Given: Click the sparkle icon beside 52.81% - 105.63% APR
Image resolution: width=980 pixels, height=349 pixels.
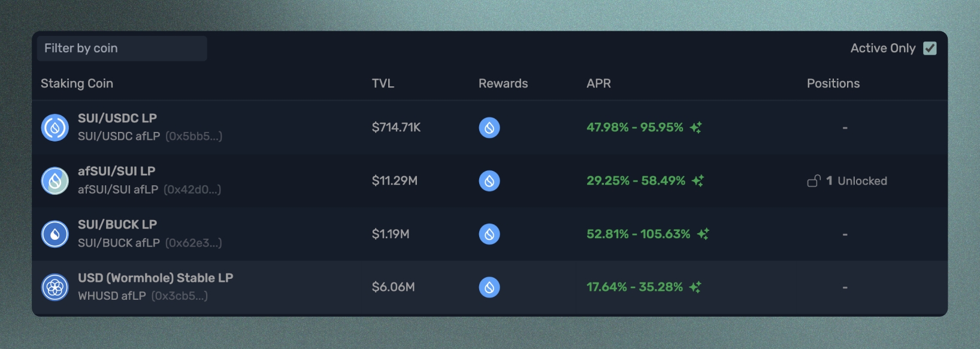Looking at the screenshot, I should click(x=703, y=234).
